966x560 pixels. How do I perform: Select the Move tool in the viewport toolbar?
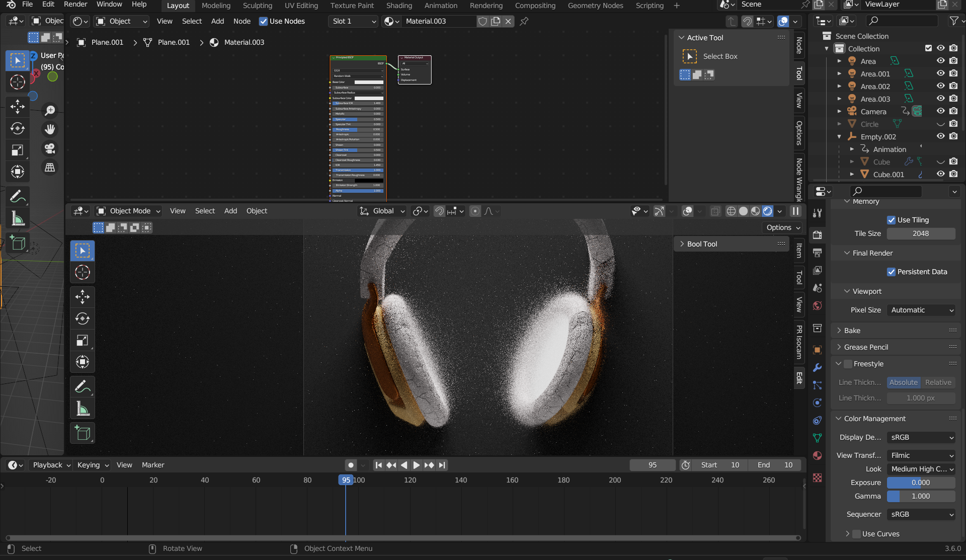coord(83,297)
